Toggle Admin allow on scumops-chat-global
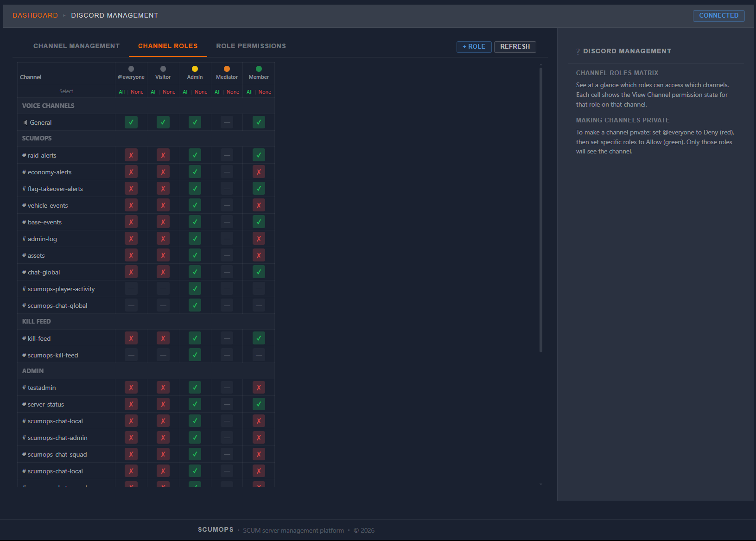756x541 pixels. pyautogui.click(x=195, y=306)
